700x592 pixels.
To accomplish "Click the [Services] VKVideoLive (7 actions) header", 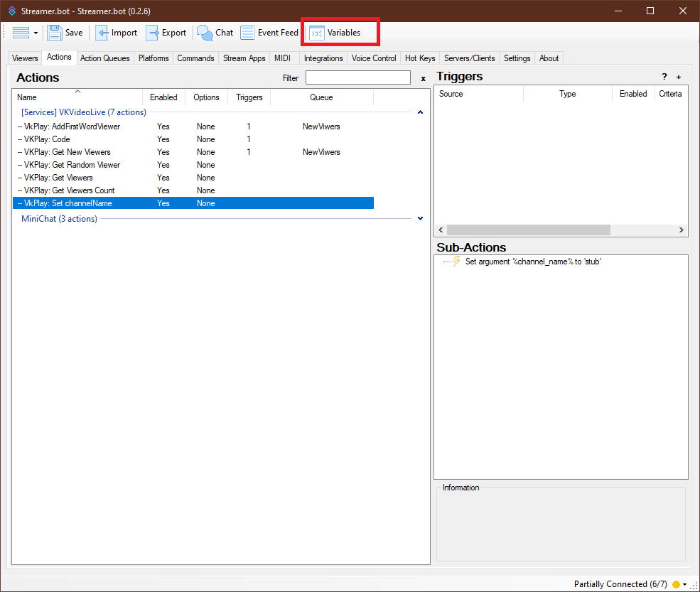I will [84, 112].
